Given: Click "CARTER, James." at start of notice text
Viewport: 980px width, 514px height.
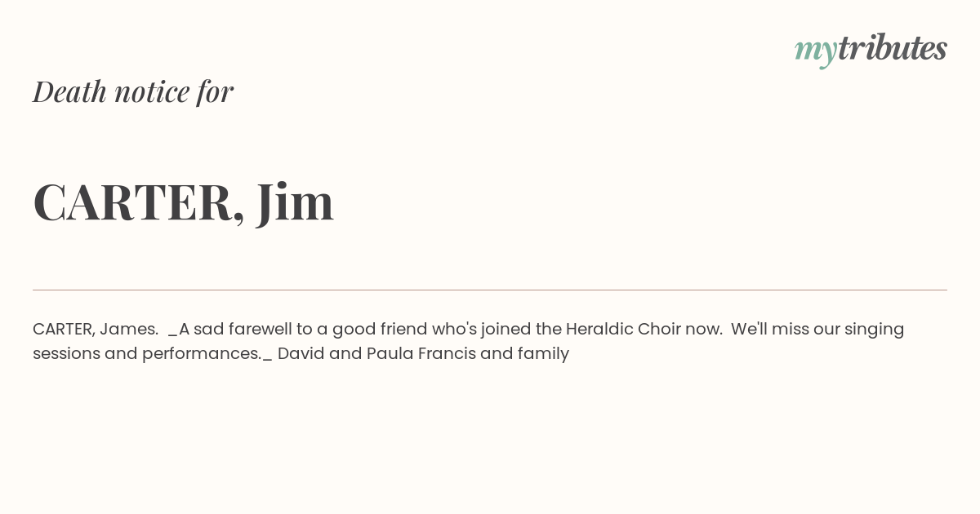Looking at the screenshot, I should pyautogui.click(x=96, y=329).
